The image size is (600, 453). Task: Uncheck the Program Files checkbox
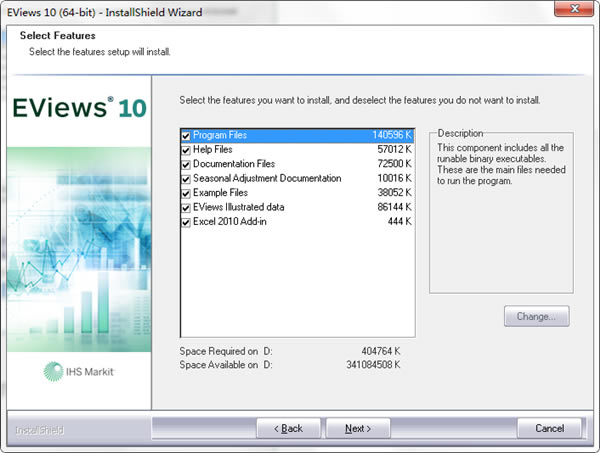pyautogui.click(x=186, y=136)
